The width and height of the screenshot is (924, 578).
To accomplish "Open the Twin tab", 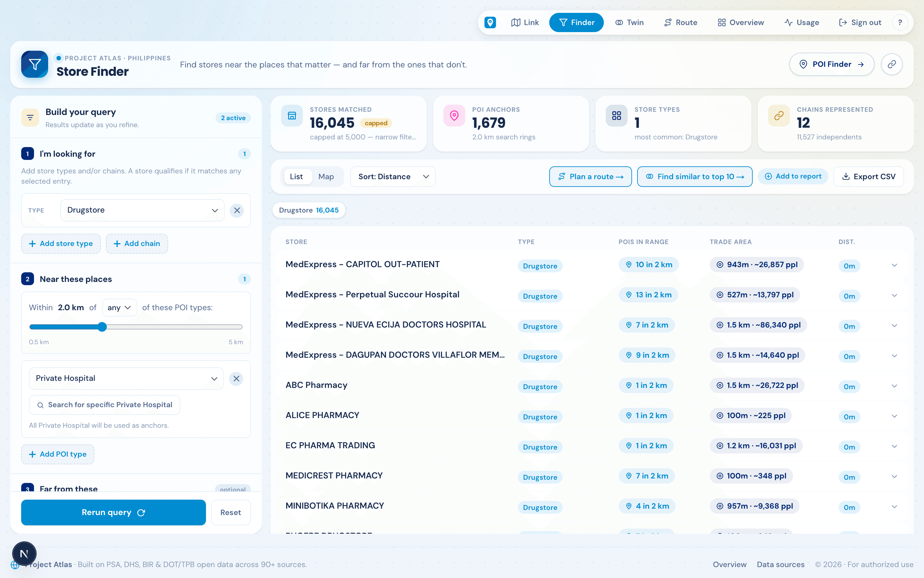I will 629,22.
